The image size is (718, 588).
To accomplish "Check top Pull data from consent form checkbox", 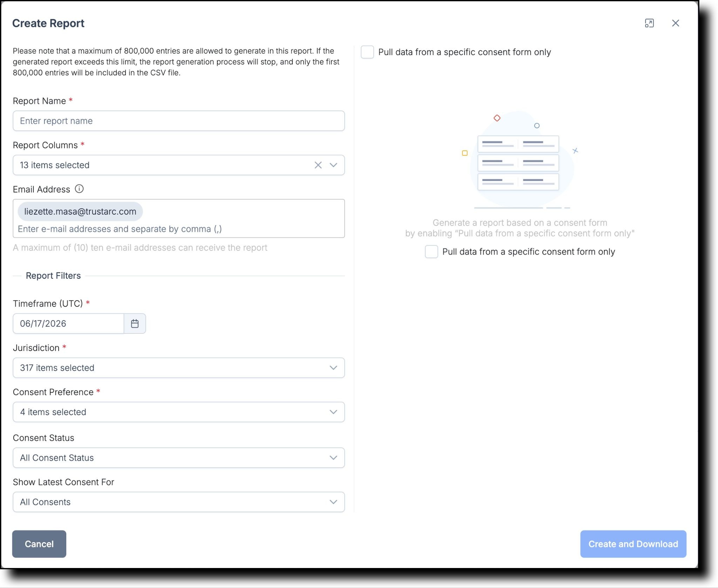I will 367,52.
